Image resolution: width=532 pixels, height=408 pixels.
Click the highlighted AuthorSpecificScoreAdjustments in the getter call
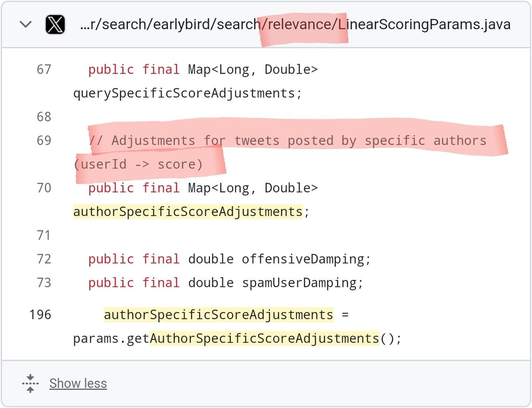click(264, 339)
